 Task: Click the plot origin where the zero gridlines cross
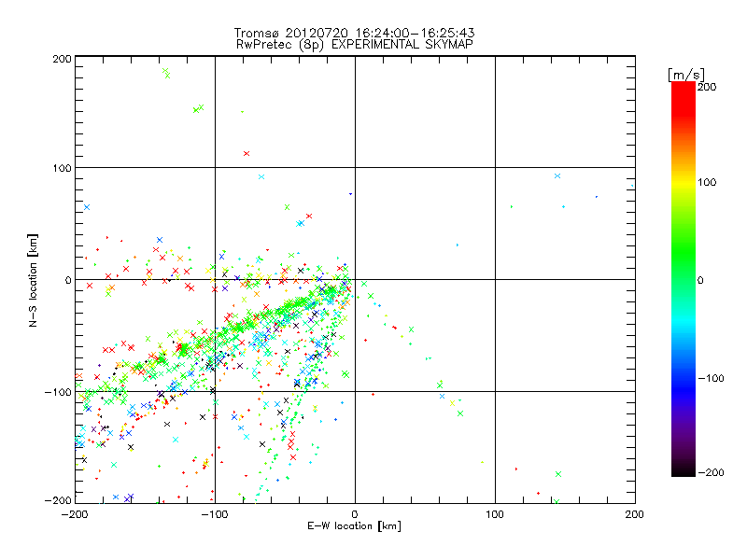point(355,279)
